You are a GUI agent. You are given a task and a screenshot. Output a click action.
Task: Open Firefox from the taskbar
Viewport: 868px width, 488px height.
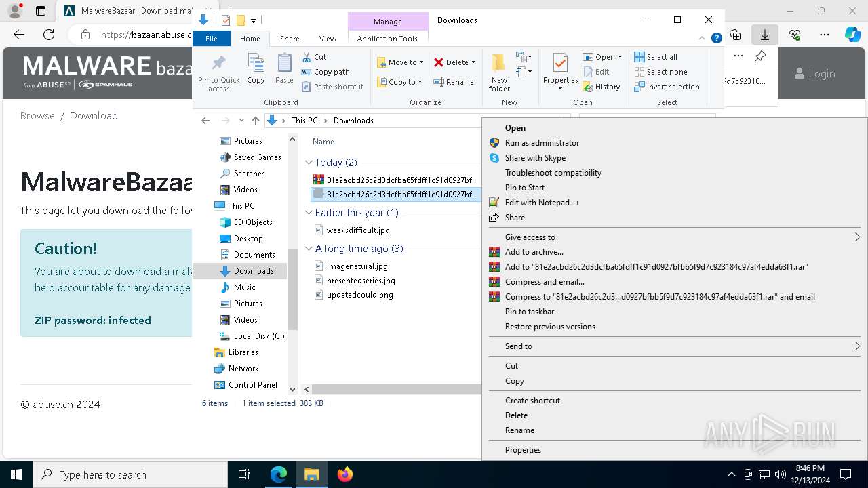[x=344, y=474]
